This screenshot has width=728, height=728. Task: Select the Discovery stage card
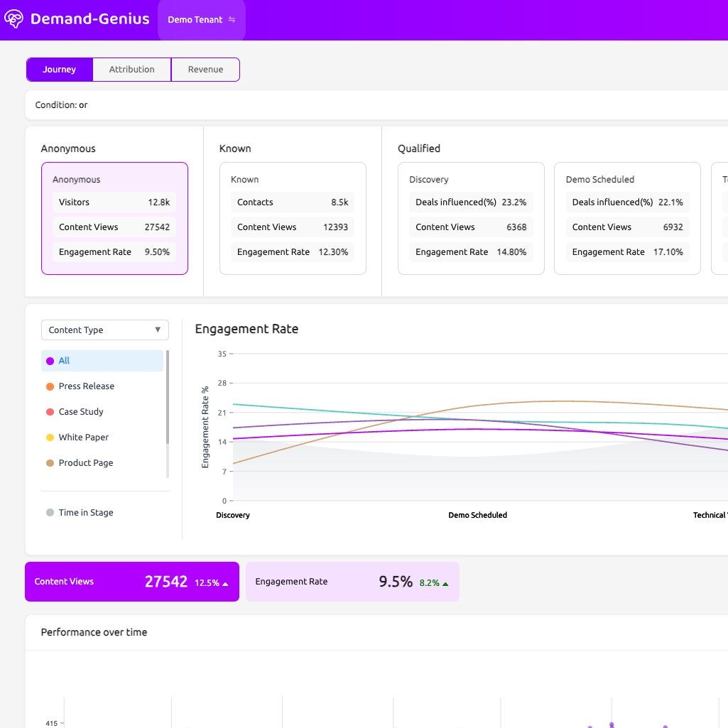pos(470,218)
